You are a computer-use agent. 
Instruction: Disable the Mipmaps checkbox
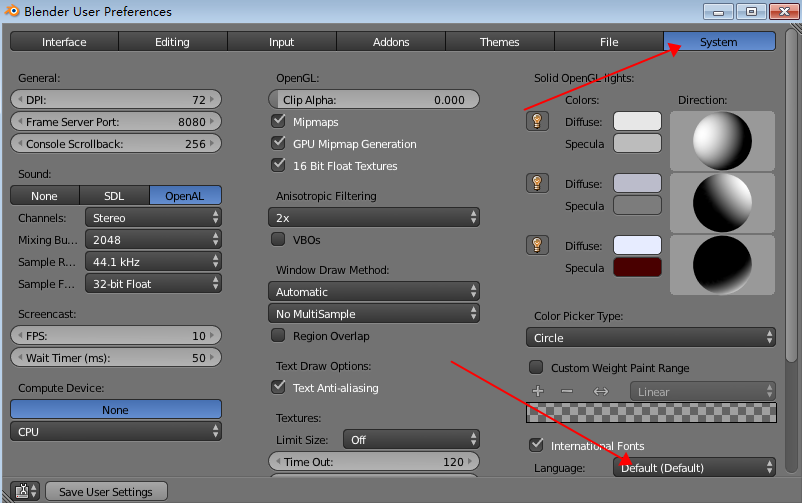pyautogui.click(x=279, y=122)
